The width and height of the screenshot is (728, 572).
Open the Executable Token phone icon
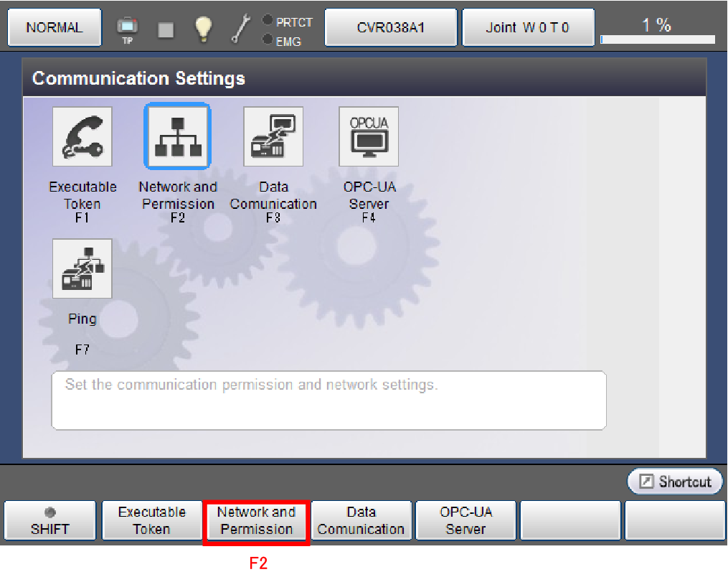click(x=82, y=137)
